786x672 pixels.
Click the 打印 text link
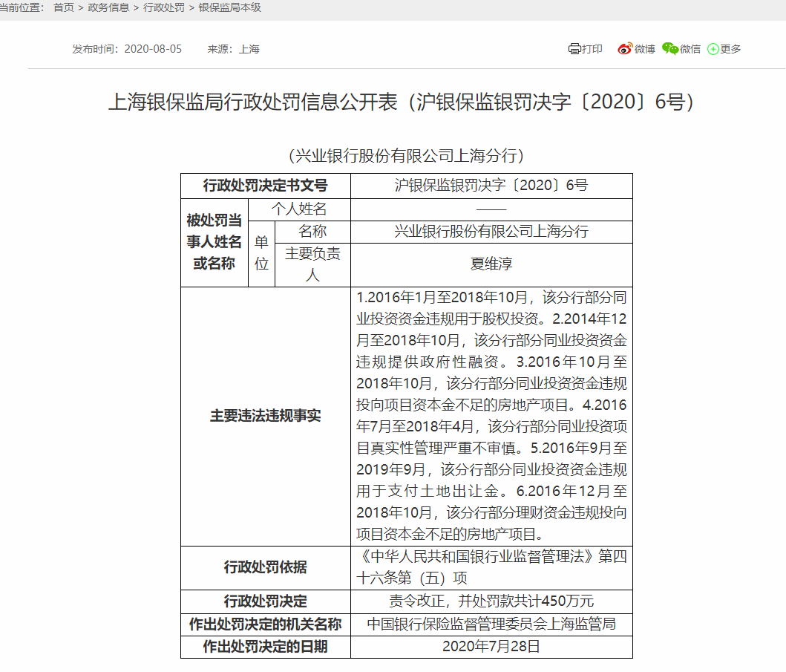tap(592, 49)
